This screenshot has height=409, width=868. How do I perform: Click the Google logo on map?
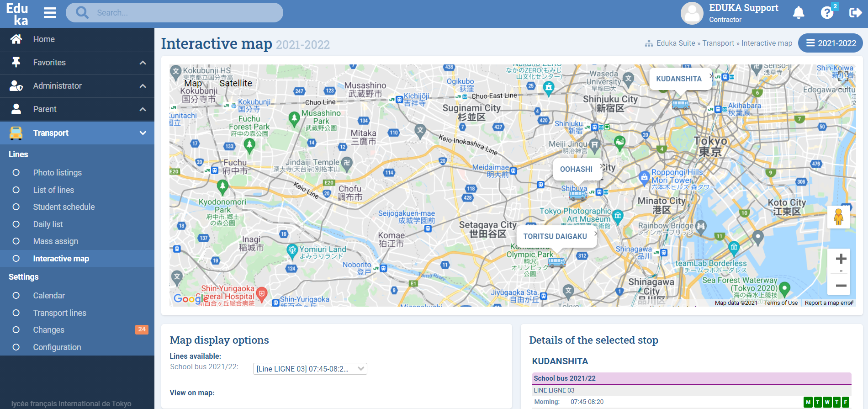point(191,299)
